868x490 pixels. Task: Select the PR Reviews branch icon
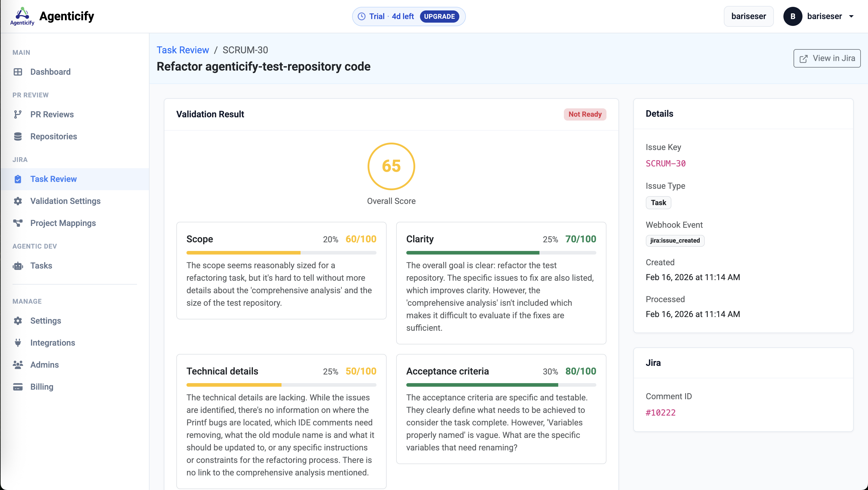click(x=18, y=114)
